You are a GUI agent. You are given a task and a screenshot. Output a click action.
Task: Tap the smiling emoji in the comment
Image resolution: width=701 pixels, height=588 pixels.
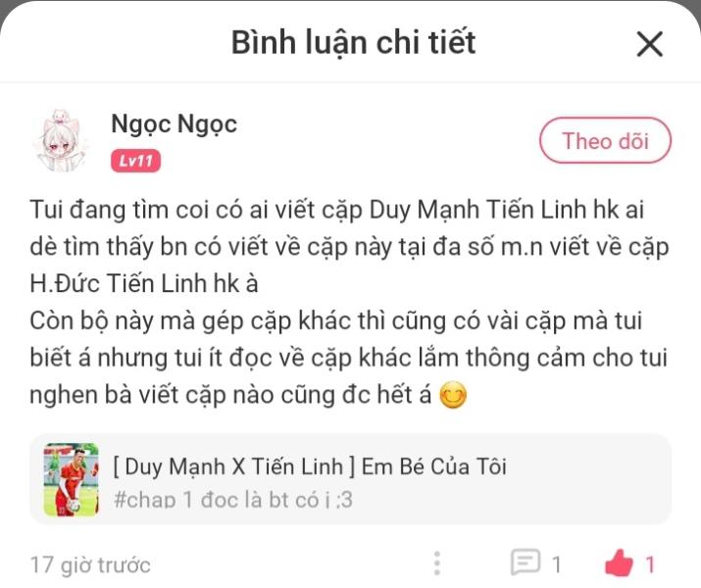click(453, 395)
